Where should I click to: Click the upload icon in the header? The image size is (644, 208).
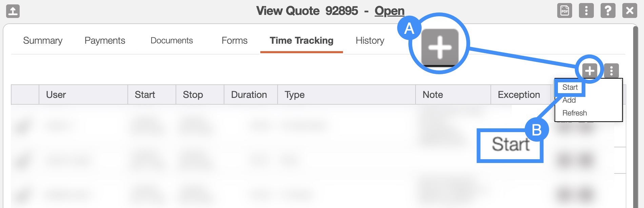pos(13,11)
